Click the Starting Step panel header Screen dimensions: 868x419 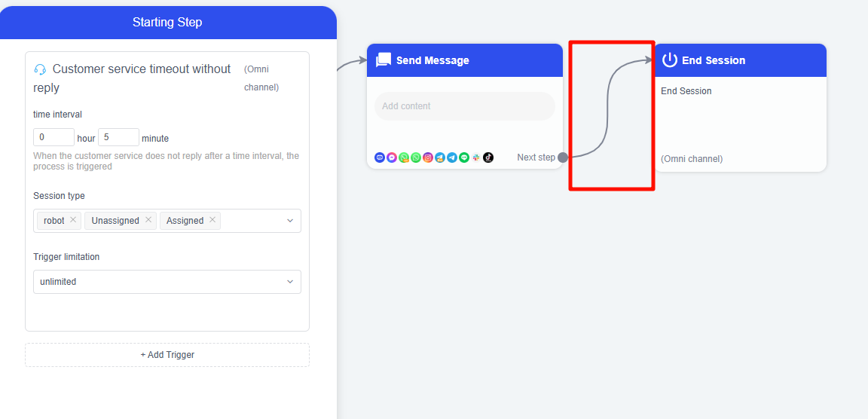pyautogui.click(x=167, y=23)
